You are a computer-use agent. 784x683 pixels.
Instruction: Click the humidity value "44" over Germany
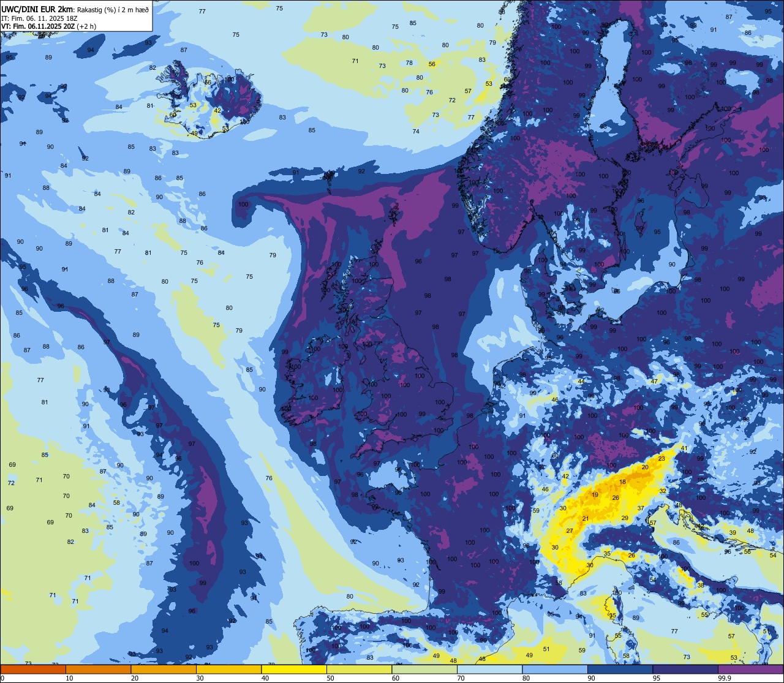[581, 382]
